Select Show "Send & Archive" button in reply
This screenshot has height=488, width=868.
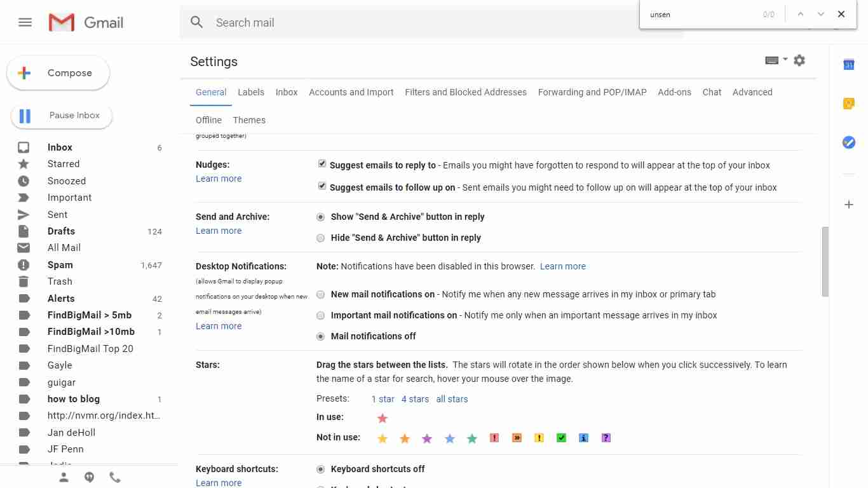tap(321, 217)
